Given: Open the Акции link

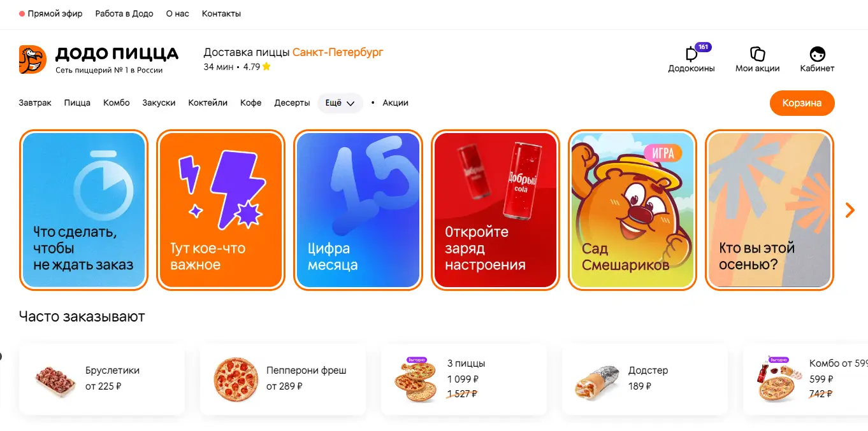Looking at the screenshot, I should (395, 103).
